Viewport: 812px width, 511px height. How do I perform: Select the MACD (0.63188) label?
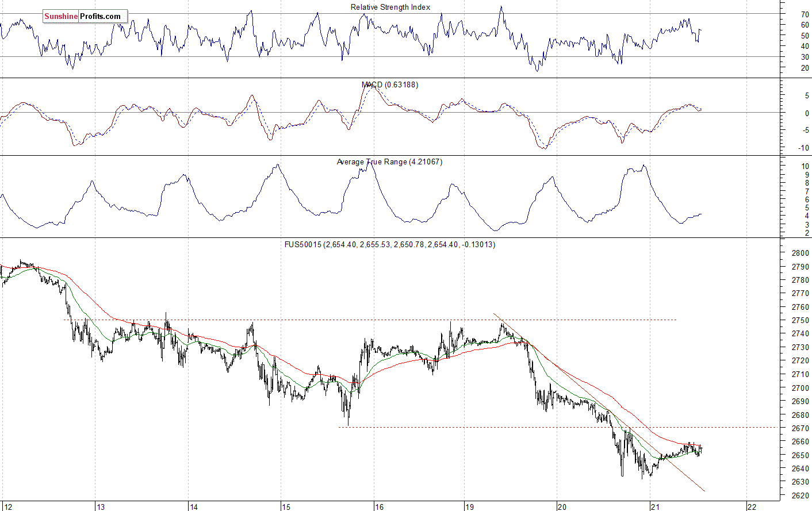click(390, 84)
